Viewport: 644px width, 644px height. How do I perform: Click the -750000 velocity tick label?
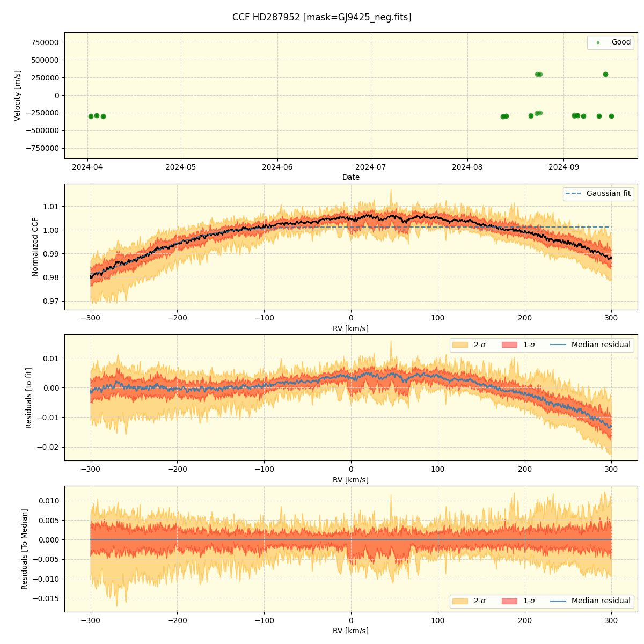[x=43, y=148]
